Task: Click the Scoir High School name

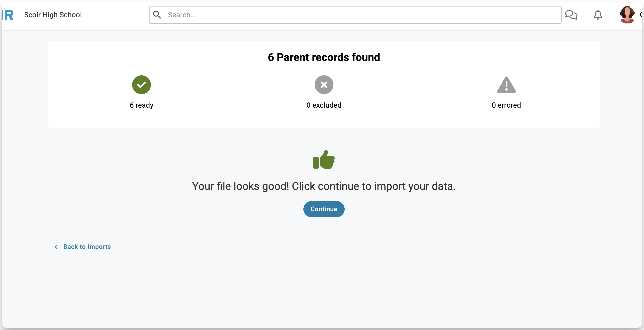Action: (53, 15)
